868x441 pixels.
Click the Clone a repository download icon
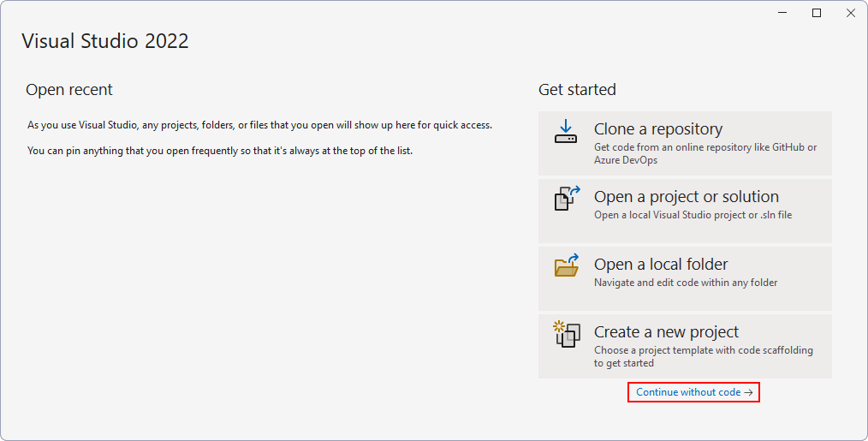tap(566, 130)
